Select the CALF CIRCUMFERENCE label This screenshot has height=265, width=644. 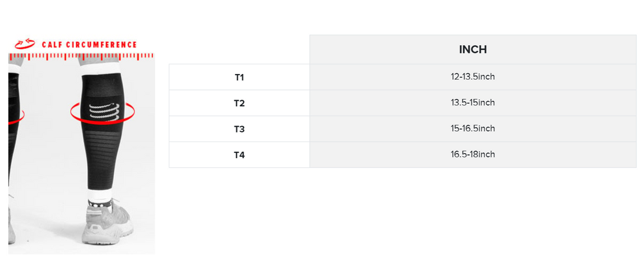pos(89,45)
